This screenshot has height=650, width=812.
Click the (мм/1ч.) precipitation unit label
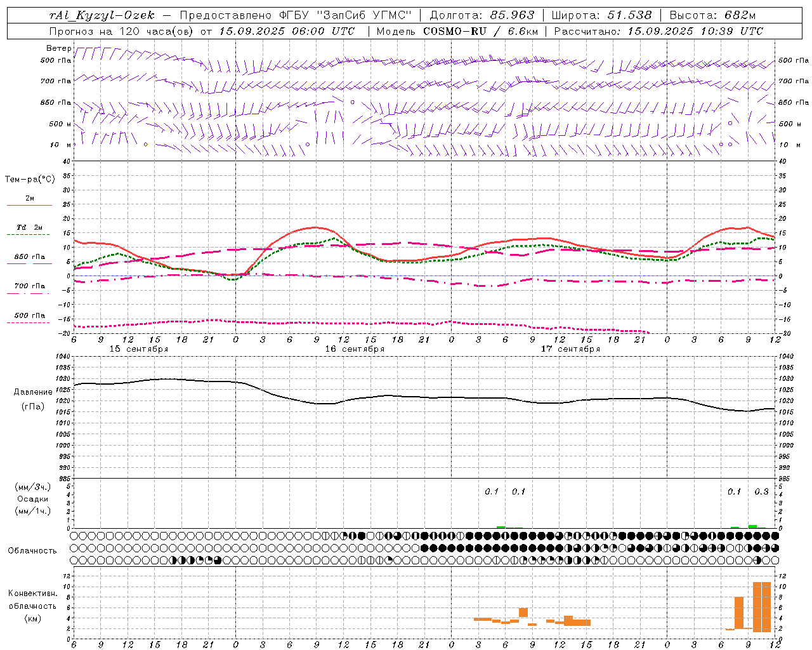pos(33,511)
